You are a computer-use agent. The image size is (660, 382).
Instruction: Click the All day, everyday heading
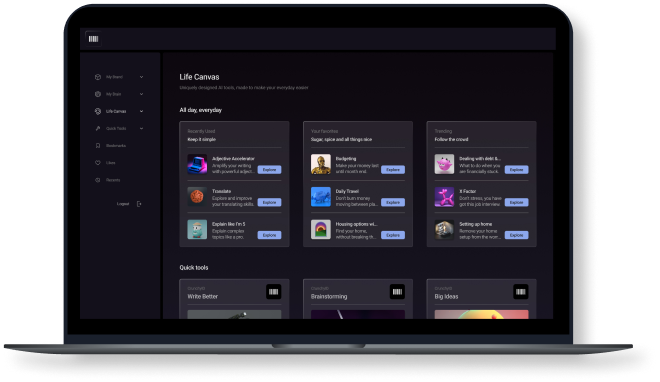pyautogui.click(x=200, y=110)
